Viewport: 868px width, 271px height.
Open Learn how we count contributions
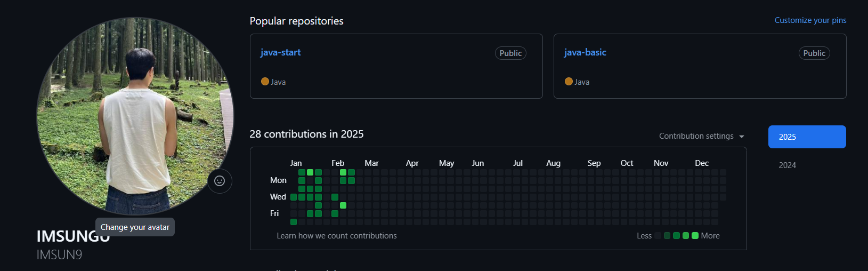[336, 236]
